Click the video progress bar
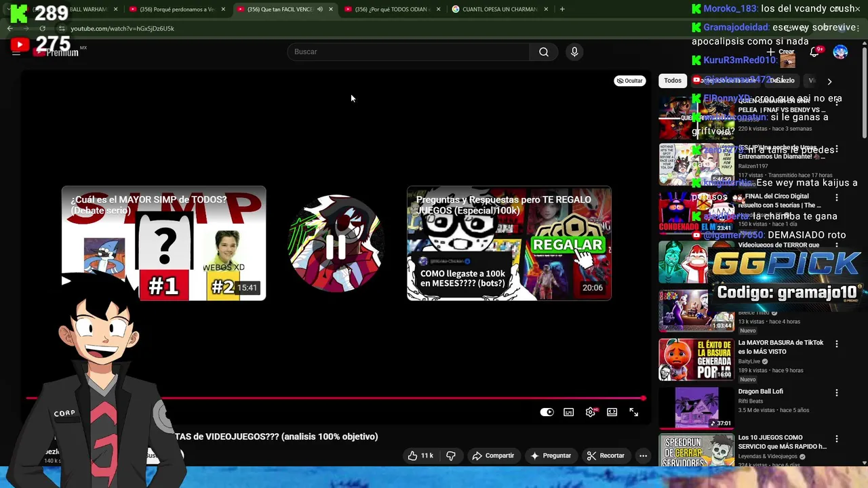This screenshot has width=868, height=488. pos(335,398)
